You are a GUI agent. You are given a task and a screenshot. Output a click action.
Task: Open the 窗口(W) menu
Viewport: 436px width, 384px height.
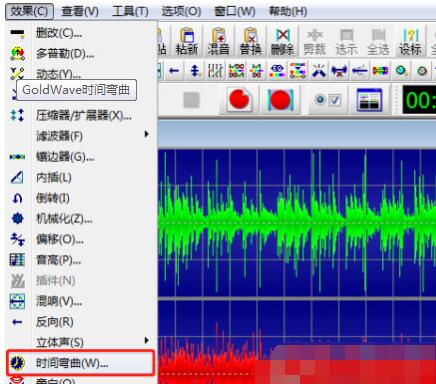pos(234,11)
